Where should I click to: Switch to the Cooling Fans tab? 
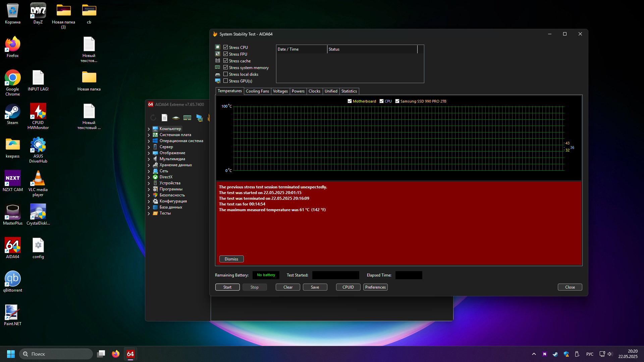[257, 91]
